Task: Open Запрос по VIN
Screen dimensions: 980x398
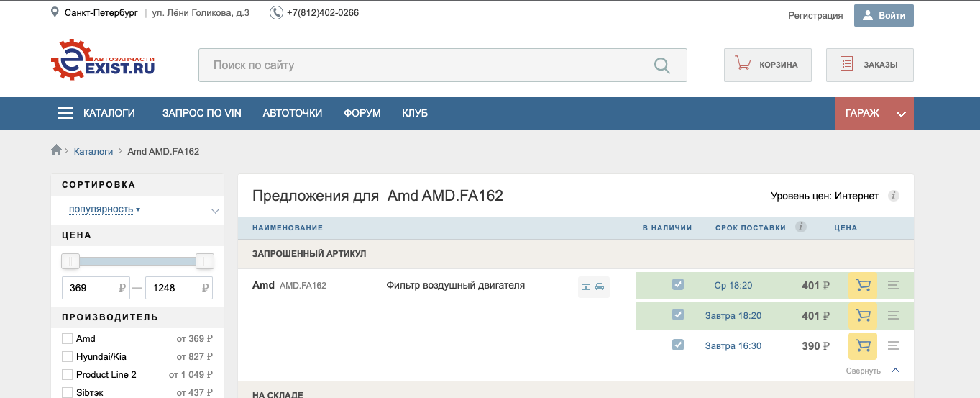Action: click(x=202, y=113)
